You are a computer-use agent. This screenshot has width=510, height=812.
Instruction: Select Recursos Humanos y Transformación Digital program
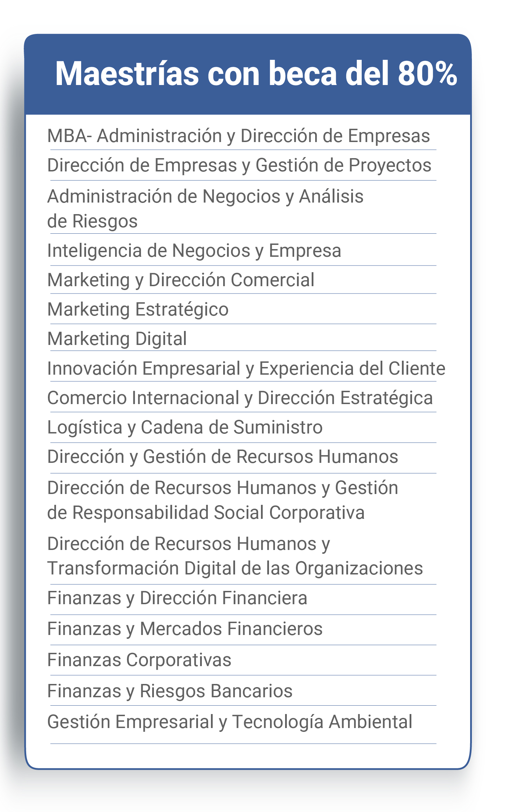[235, 556]
